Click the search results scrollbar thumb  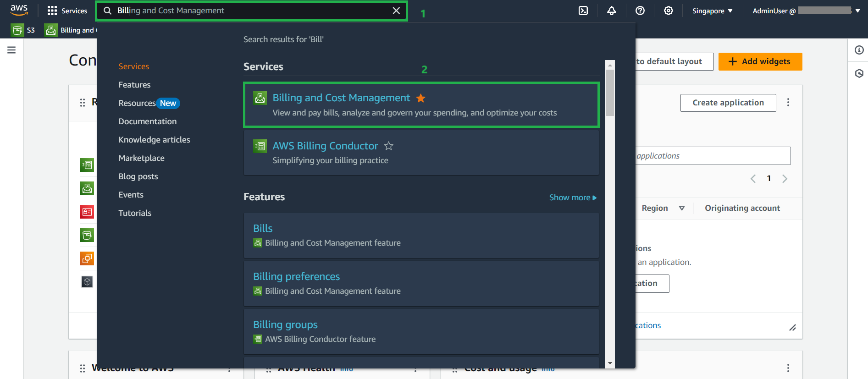pos(610,93)
